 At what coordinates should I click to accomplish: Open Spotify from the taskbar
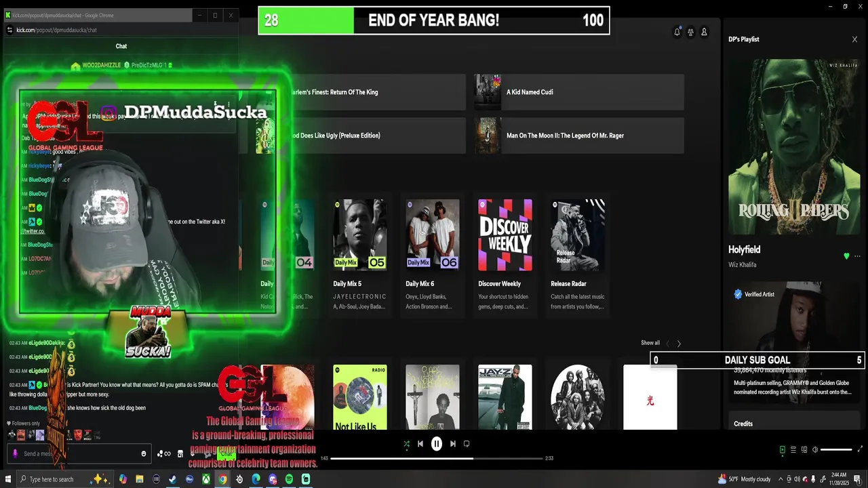point(289,479)
